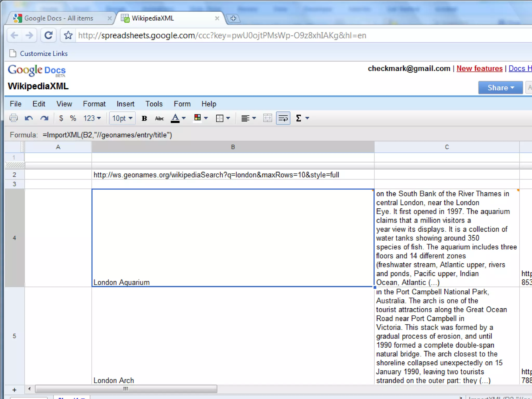Open the Share dropdown button
The height and width of the screenshot is (399, 532).
pos(500,88)
